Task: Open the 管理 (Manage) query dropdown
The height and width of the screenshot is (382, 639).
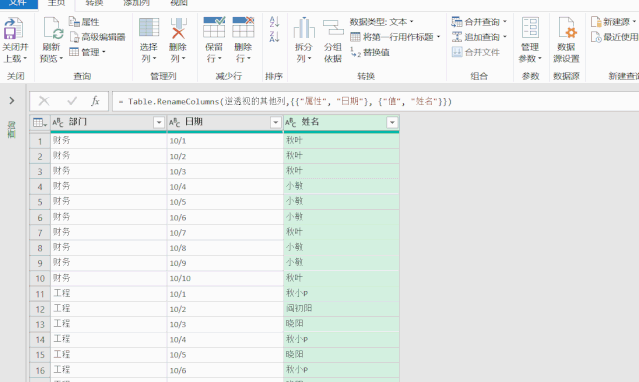Action: pos(88,52)
